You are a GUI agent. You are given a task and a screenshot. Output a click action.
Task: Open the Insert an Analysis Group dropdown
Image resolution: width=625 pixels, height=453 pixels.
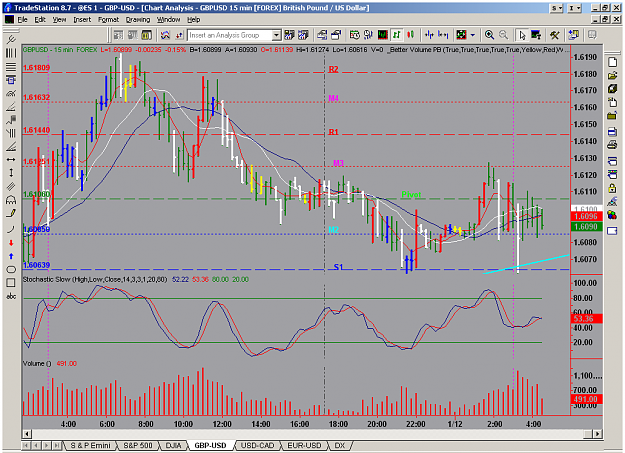276,35
